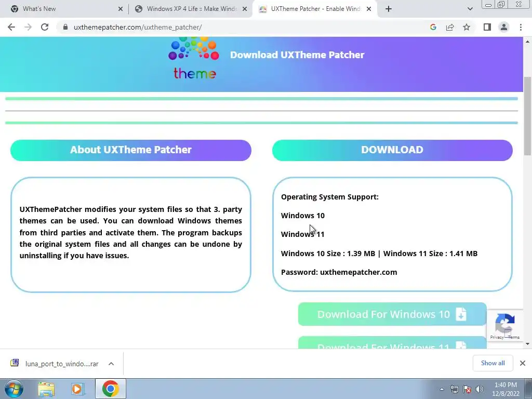Screen dimensions: 532x399
Task: Open the Windows Start menu
Action: pyautogui.click(x=14, y=389)
